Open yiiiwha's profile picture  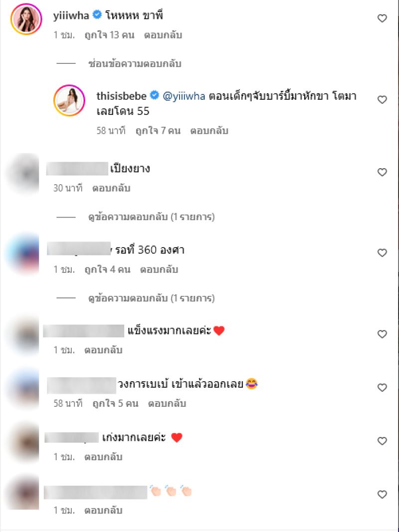(26, 19)
